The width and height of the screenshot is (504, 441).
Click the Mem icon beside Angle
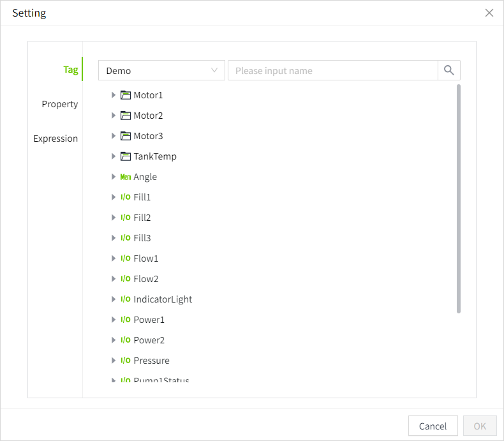coord(125,177)
